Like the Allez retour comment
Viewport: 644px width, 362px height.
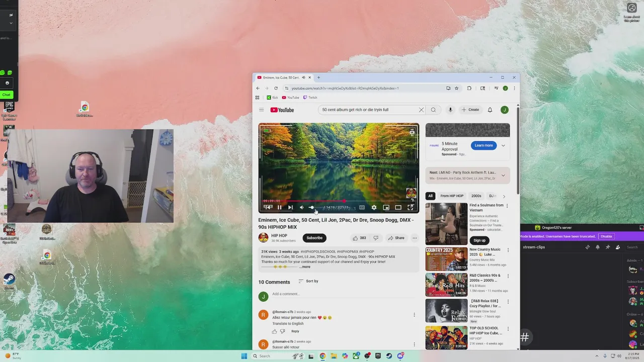pos(274,331)
